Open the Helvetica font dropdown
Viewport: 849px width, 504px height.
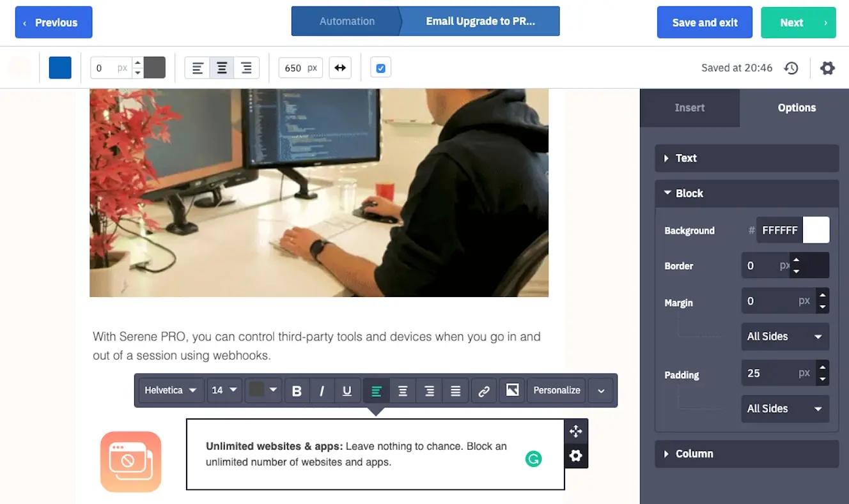(x=170, y=390)
